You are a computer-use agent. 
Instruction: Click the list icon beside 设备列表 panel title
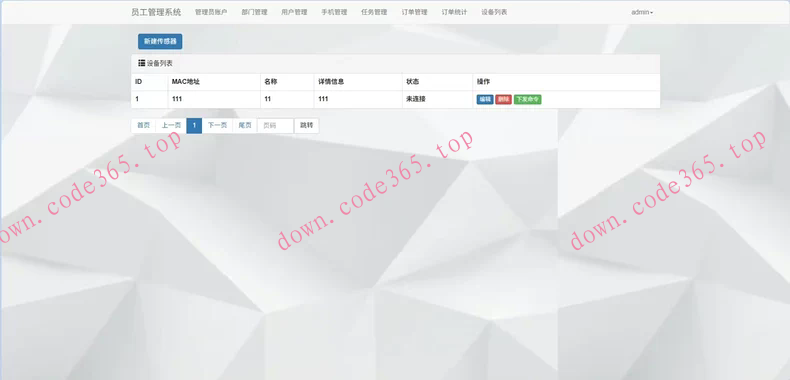(x=142, y=64)
